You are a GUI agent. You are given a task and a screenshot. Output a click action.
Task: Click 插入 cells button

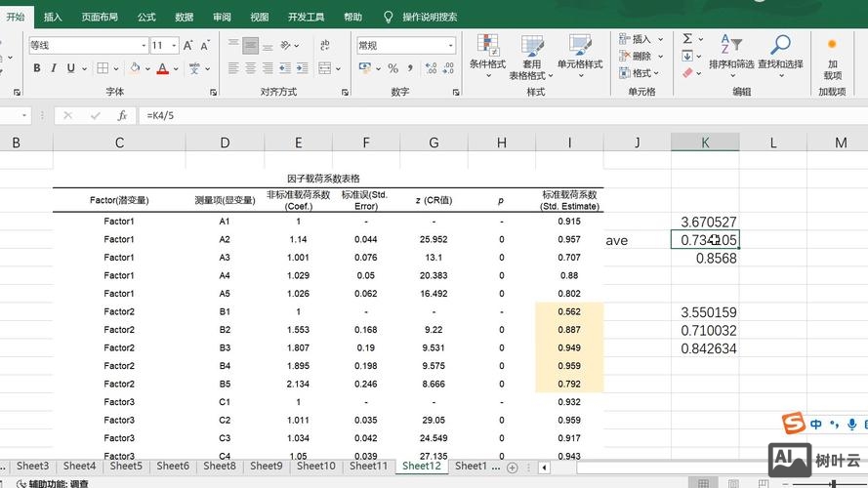point(641,39)
